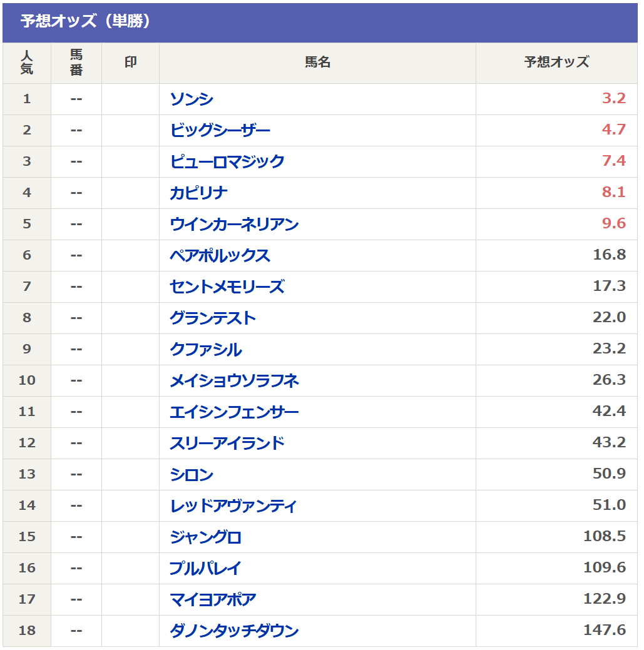The height and width of the screenshot is (650, 644).
Task: Click the odds value 147.6
Action: (x=605, y=631)
